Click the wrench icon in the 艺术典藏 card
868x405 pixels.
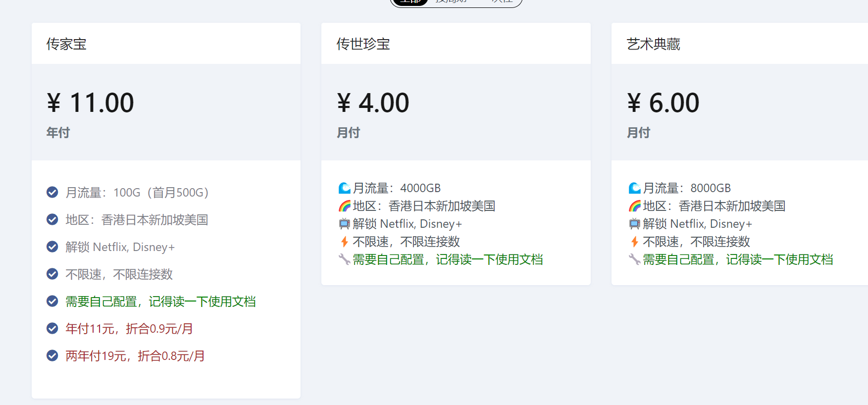(x=634, y=259)
